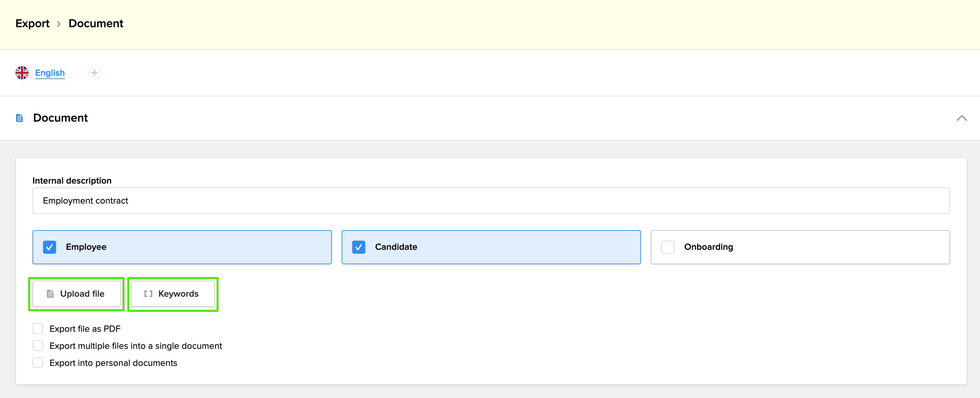Enable the Onboarding checkbox
Viewport: 980px width, 398px height.
[668, 247]
